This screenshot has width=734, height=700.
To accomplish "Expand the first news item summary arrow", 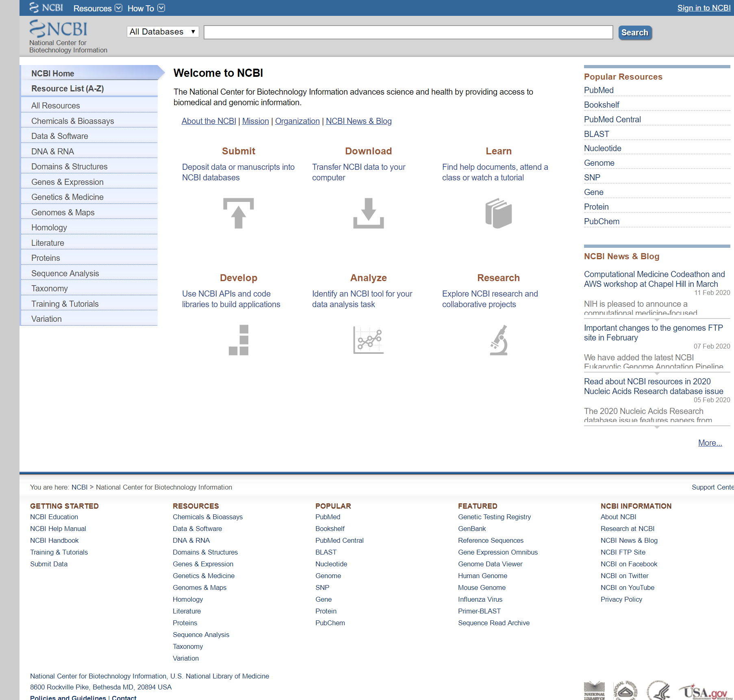I will [x=657, y=319].
